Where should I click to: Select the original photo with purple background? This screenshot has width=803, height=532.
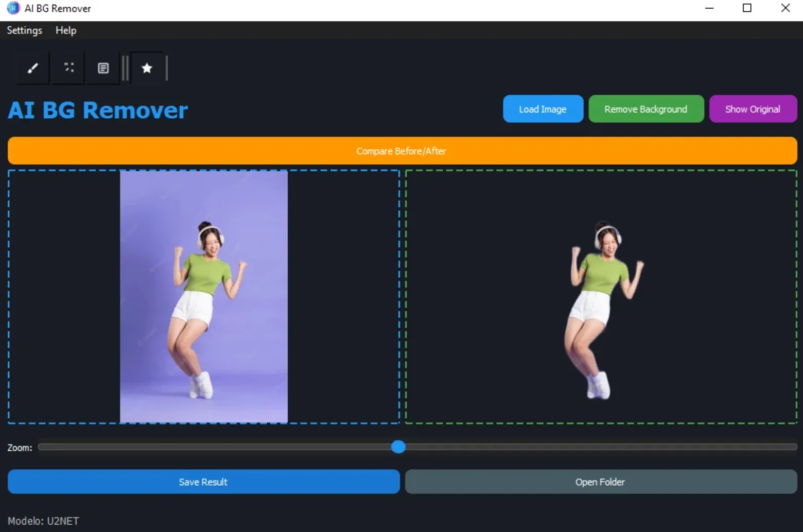tap(204, 297)
